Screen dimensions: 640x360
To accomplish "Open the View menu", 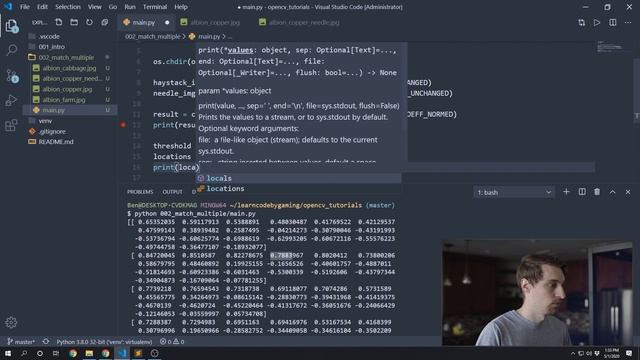I will coord(95,7).
